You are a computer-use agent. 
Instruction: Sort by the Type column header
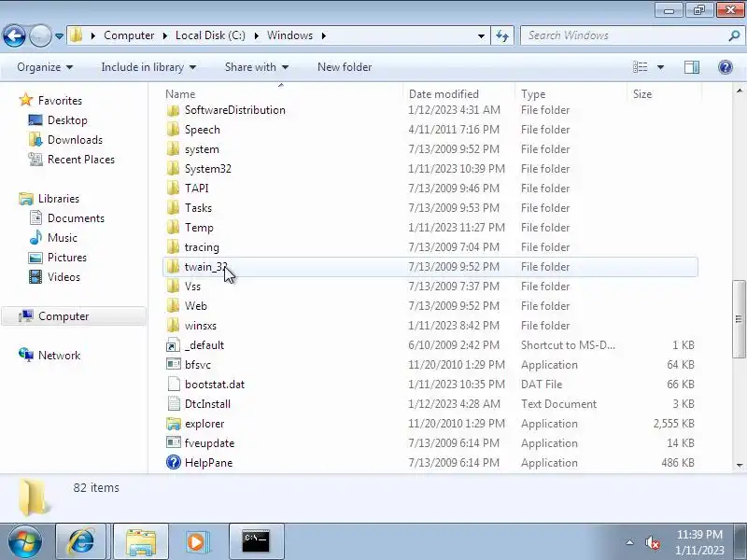click(x=571, y=94)
